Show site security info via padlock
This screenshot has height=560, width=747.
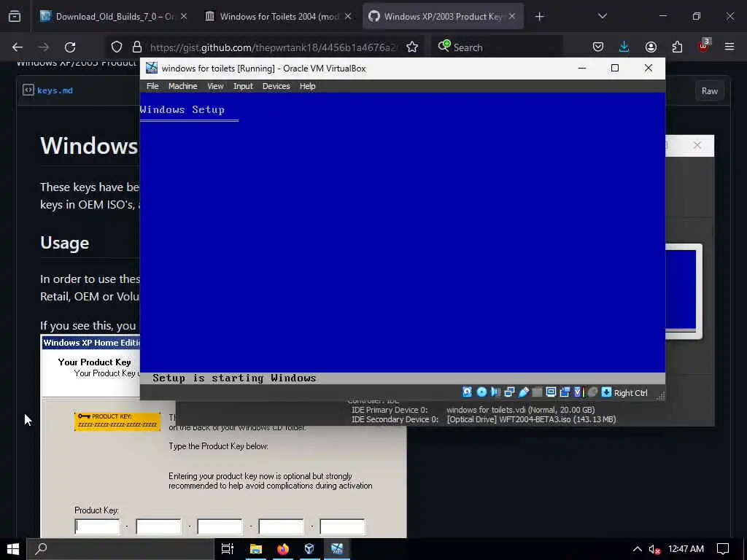(137, 47)
